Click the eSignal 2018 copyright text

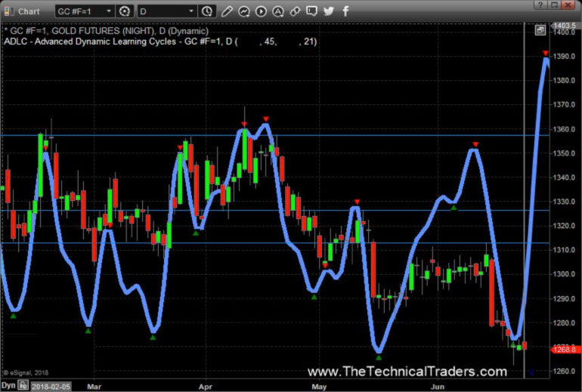pyautogui.click(x=26, y=372)
